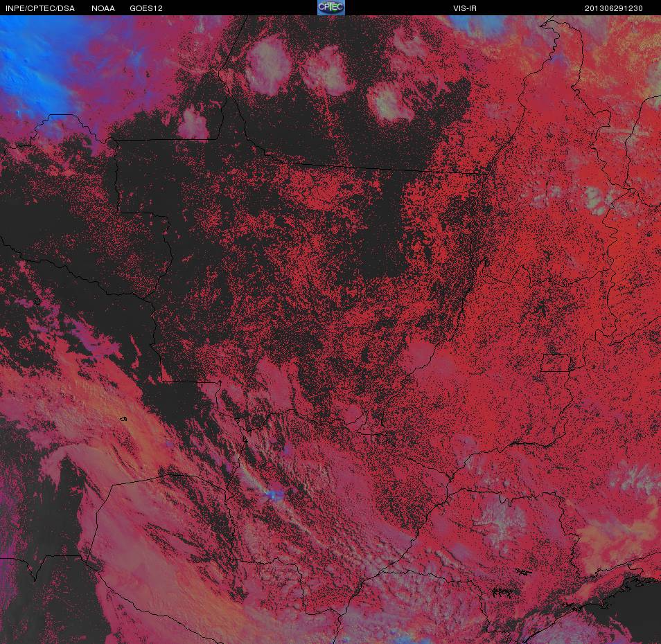Click the NOAA label in header
The image size is (661, 644).
[103, 8]
